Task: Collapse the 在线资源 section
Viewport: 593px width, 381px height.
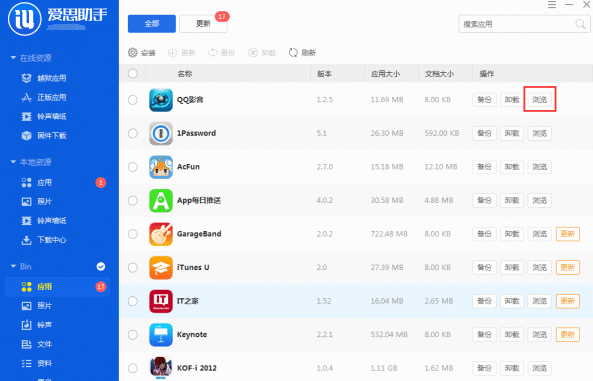Action: [x=13, y=58]
